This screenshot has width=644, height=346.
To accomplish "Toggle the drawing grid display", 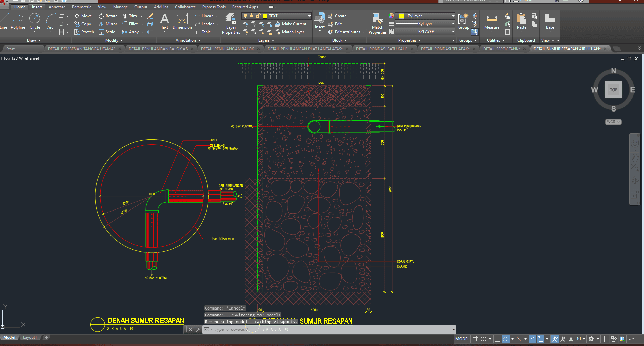I will tap(475, 339).
